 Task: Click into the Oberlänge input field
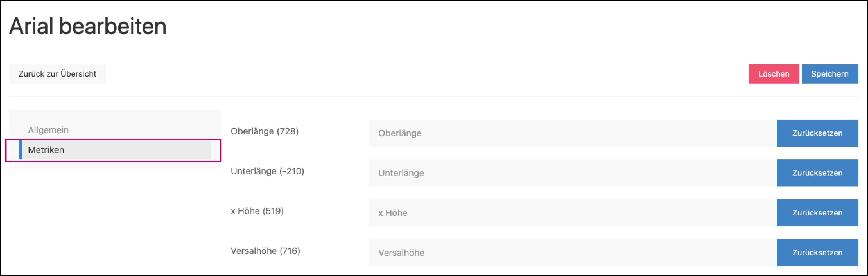539,133
